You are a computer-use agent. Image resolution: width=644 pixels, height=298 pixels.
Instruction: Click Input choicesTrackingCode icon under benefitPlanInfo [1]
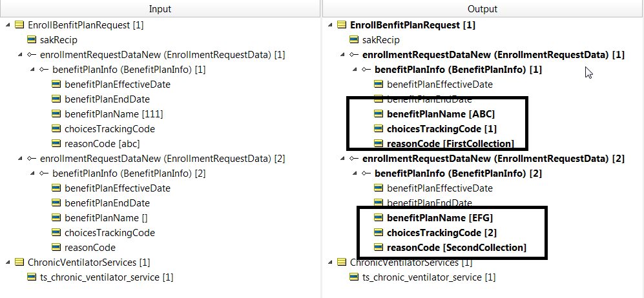[56, 129]
